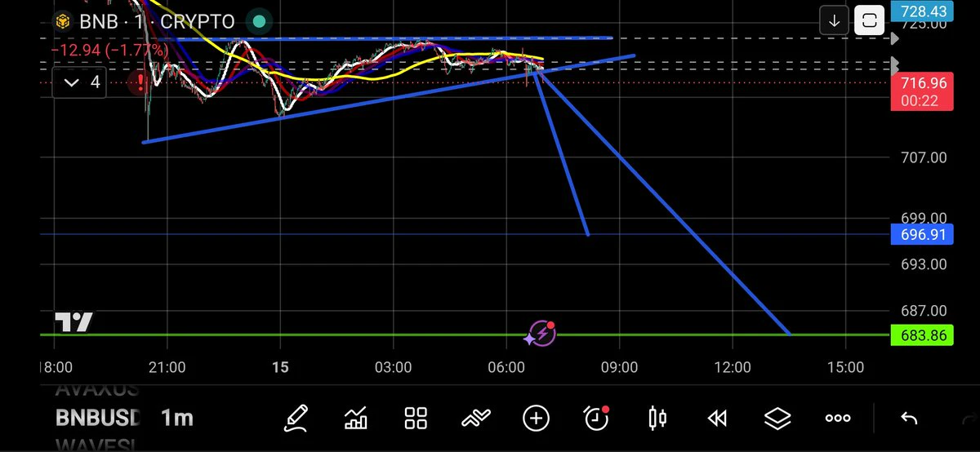Change the 1m interval selector

pos(177,419)
